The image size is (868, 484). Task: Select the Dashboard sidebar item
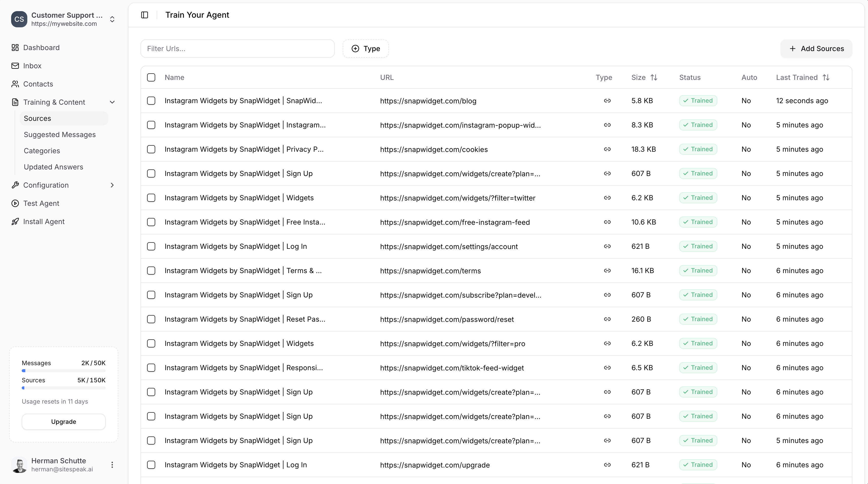click(x=41, y=48)
